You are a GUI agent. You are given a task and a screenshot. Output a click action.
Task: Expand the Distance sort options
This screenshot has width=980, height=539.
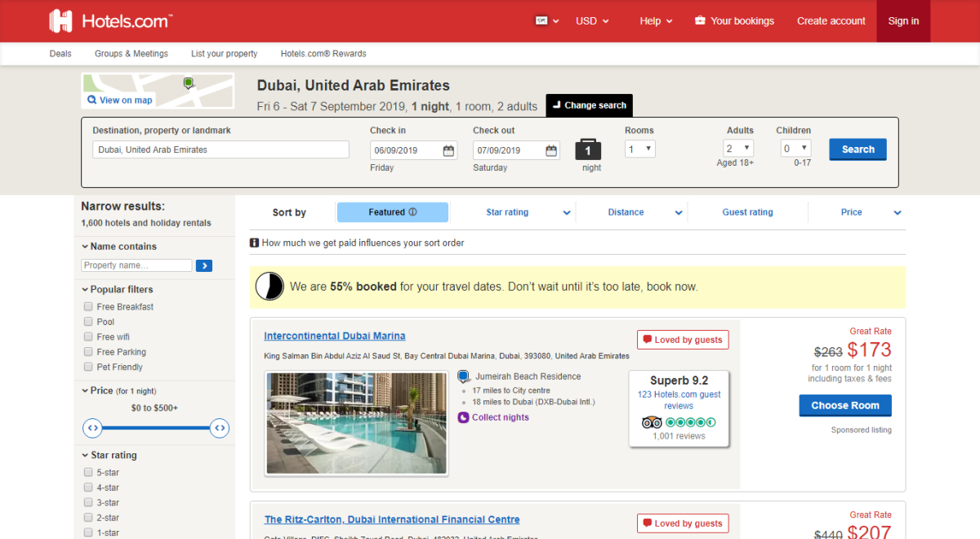click(679, 213)
